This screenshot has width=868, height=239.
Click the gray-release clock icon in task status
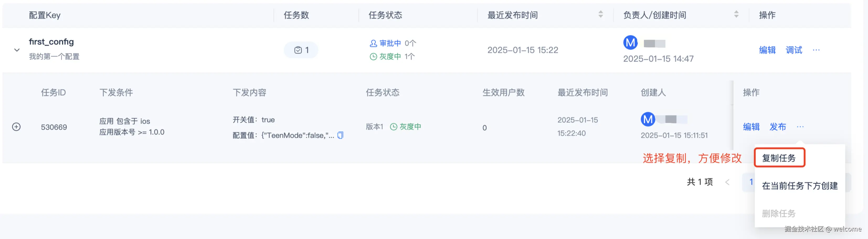393,127
